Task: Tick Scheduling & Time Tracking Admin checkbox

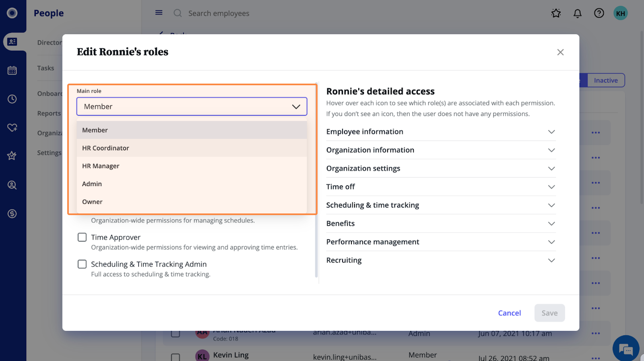Action: (x=82, y=264)
